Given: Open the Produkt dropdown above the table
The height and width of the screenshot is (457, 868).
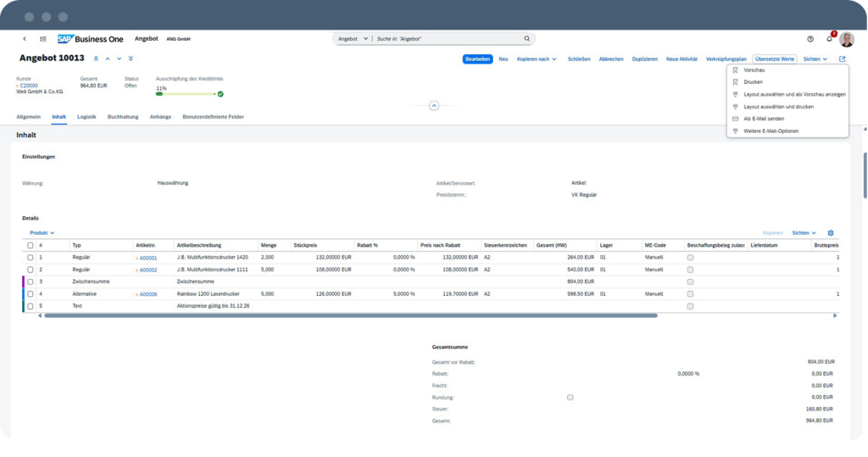Looking at the screenshot, I should click(42, 233).
